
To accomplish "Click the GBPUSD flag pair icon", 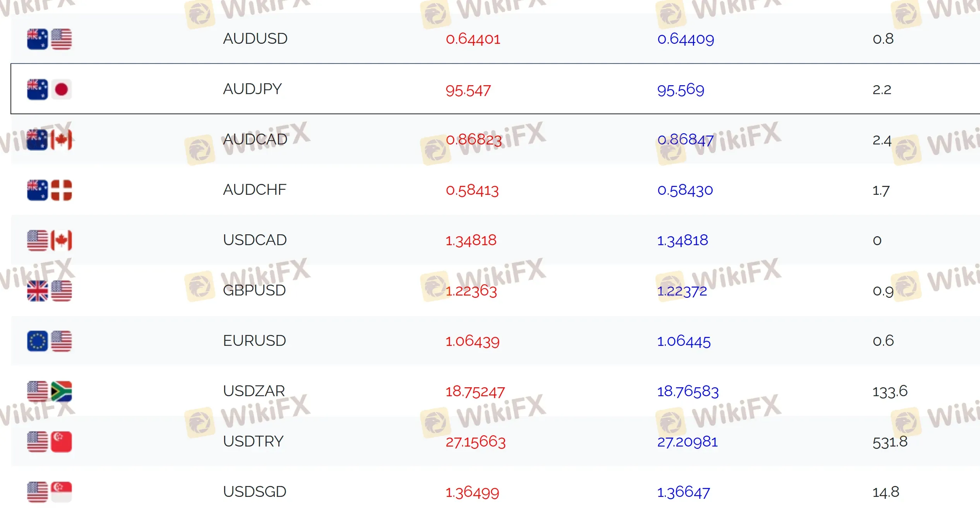I will pyautogui.click(x=49, y=291).
